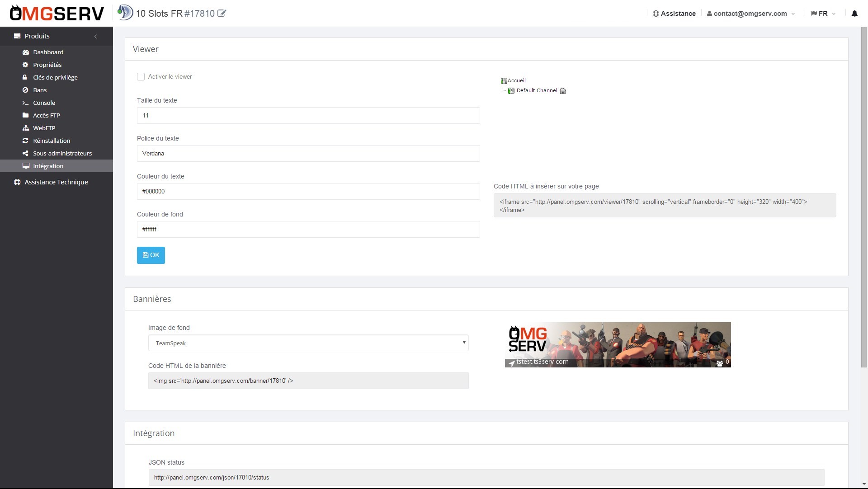Open the FR language dropdown

point(823,14)
